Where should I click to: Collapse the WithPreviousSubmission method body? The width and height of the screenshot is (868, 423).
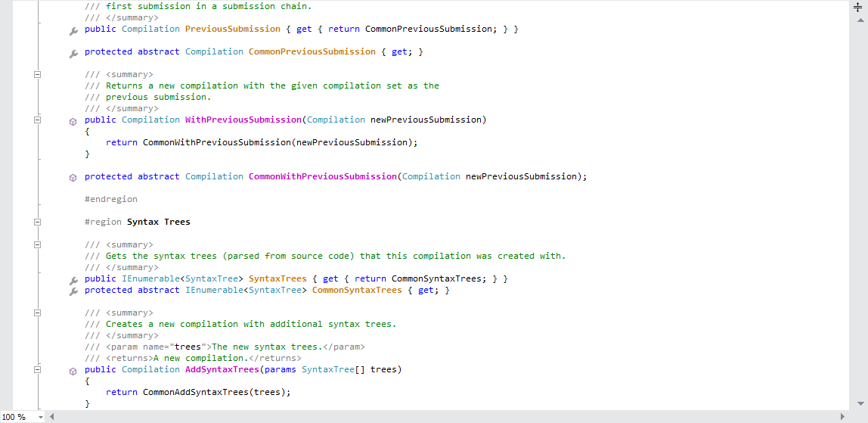[38, 120]
